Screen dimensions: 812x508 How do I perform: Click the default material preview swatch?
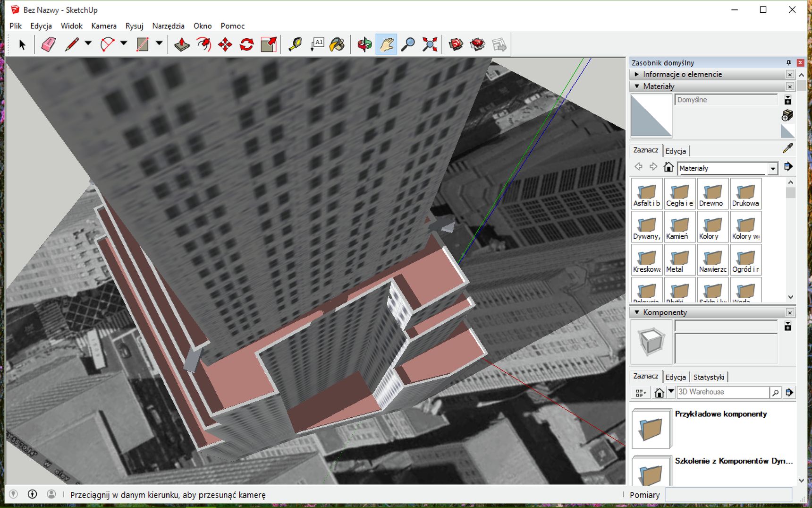coord(651,116)
